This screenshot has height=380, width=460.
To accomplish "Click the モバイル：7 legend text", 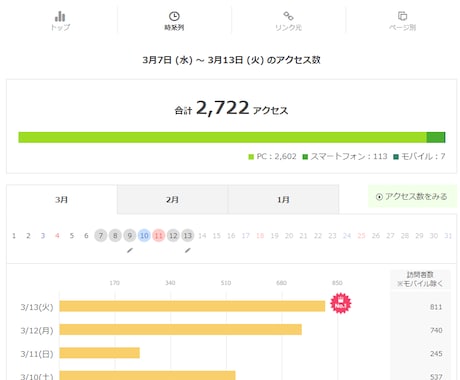I will (x=423, y=156).
